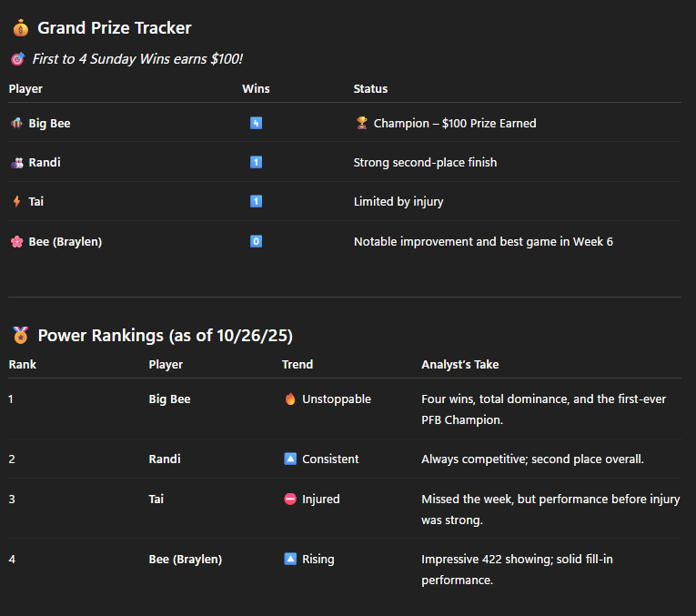Click the Status column header
This screenshot has width=696, height=616.
click(370, 89)
